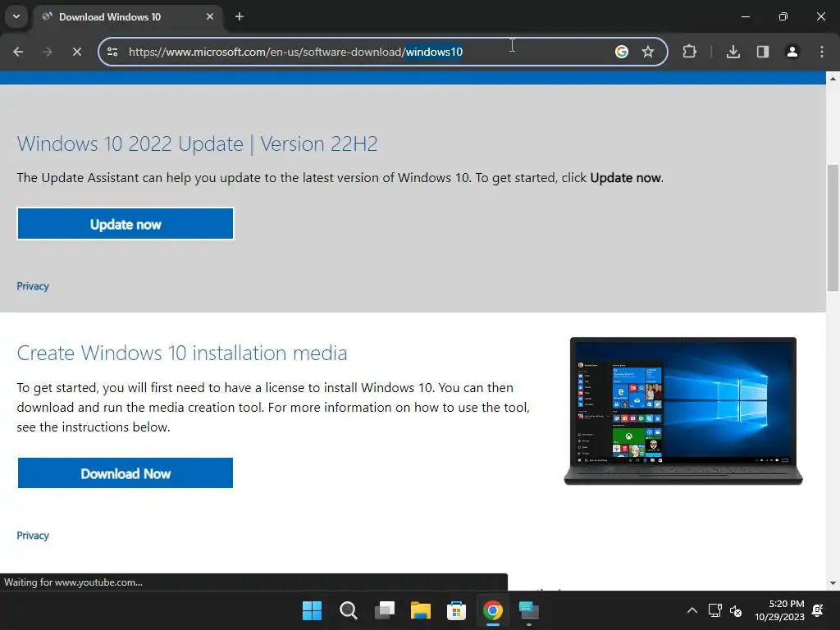This screenshot has width=840, height=630.
Task: Open Microsoft Store from taskbar
Action: pos(456,610)
